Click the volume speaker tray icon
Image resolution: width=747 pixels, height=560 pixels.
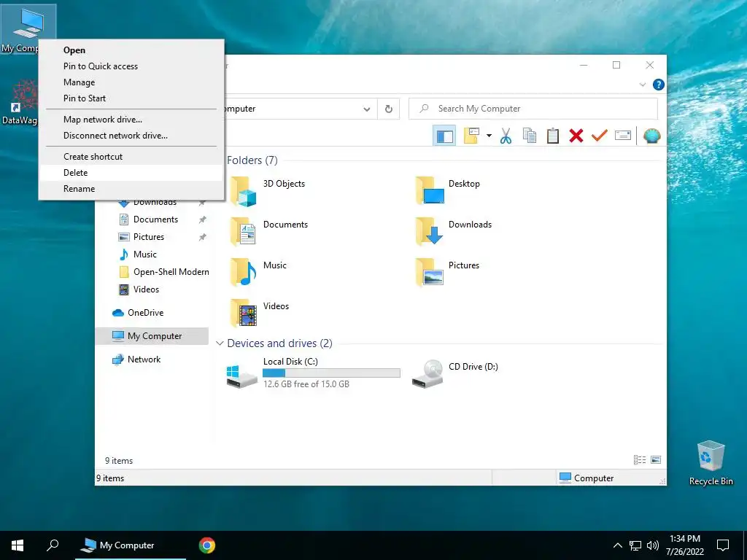pyautogui.click(x=653, y=545)
